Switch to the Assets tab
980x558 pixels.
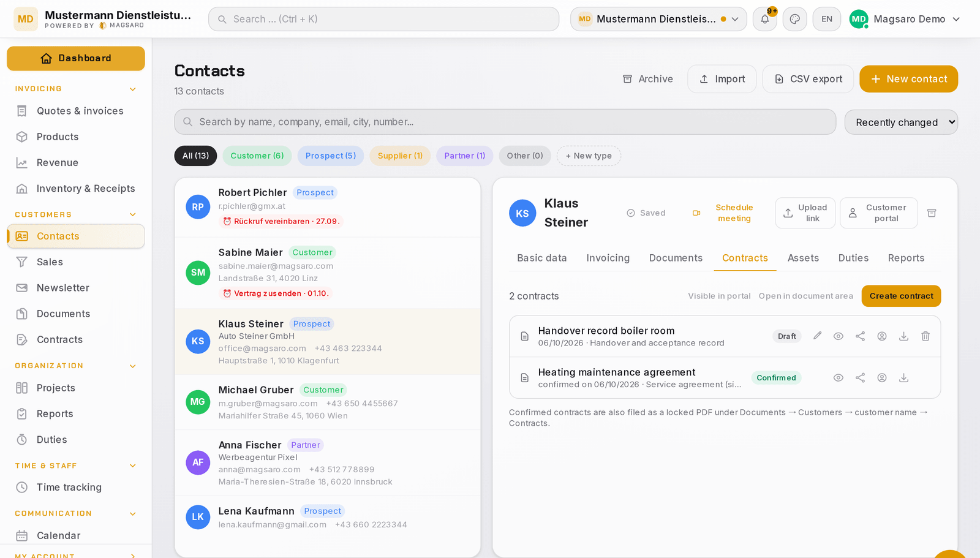[x=803, y=258]
